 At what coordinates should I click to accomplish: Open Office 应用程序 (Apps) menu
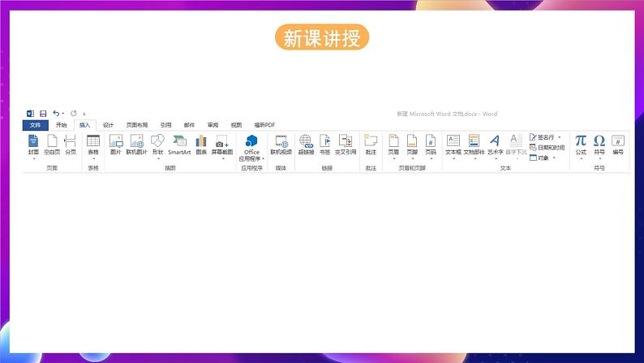pyautogui.click(x=251, y=147)
